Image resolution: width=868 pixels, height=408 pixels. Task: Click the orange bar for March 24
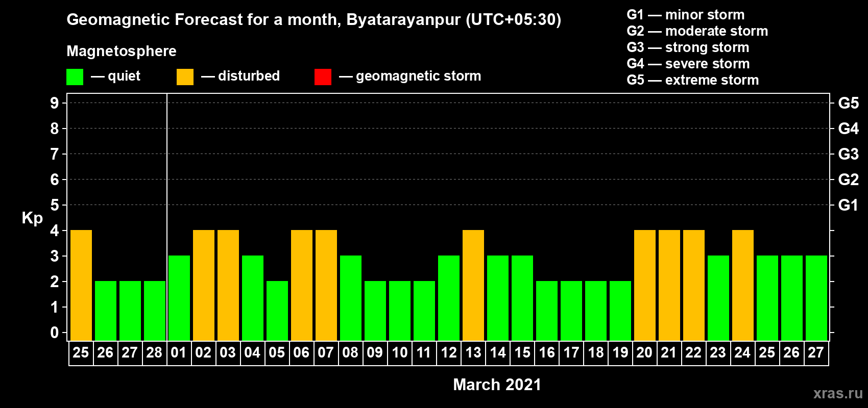743,286
